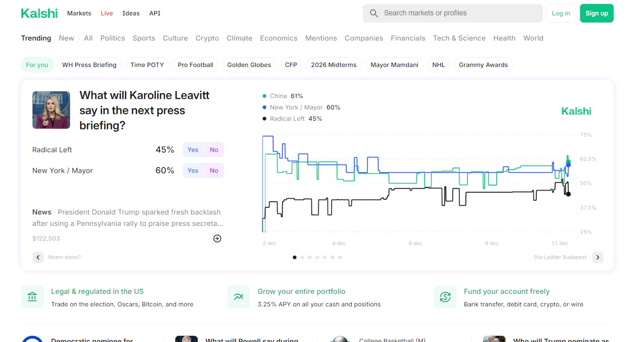Open the Ideas page
Screen dimensions: 644x342
tap(131, 13)
